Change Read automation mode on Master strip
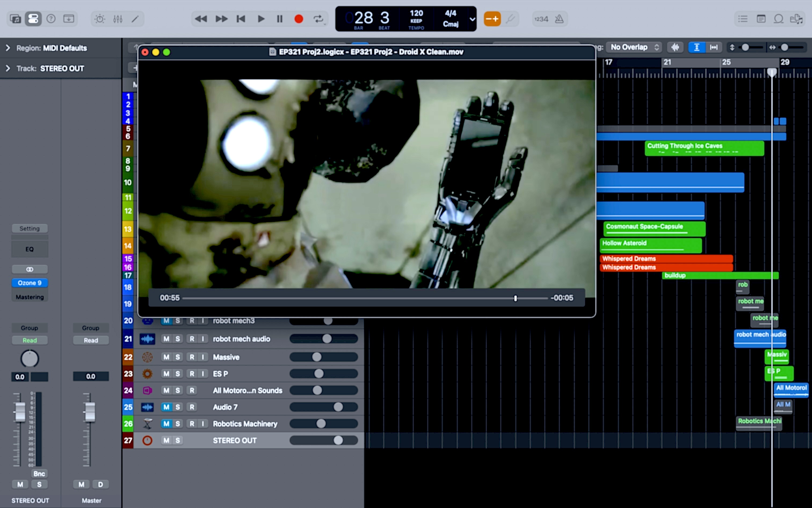Image resolution: width=812 pixels, height=508 pixels. click(90, 340)
